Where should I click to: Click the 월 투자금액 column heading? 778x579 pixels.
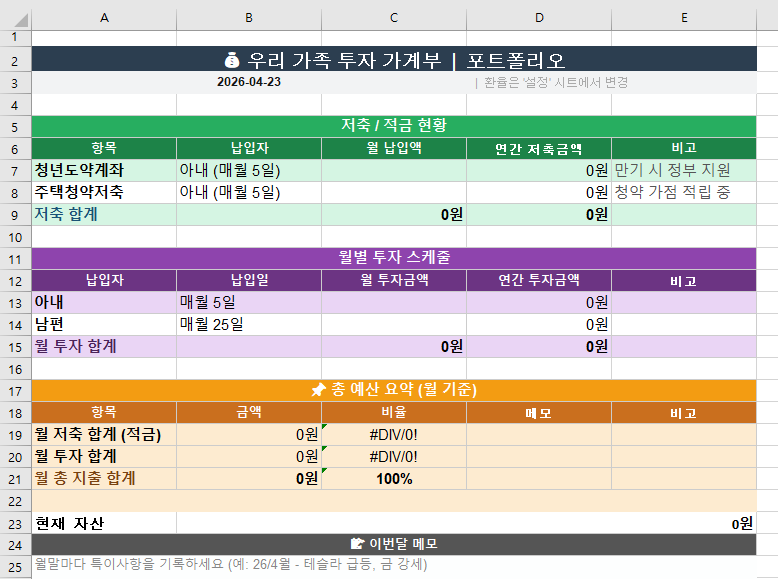click(x=394, y=280)
